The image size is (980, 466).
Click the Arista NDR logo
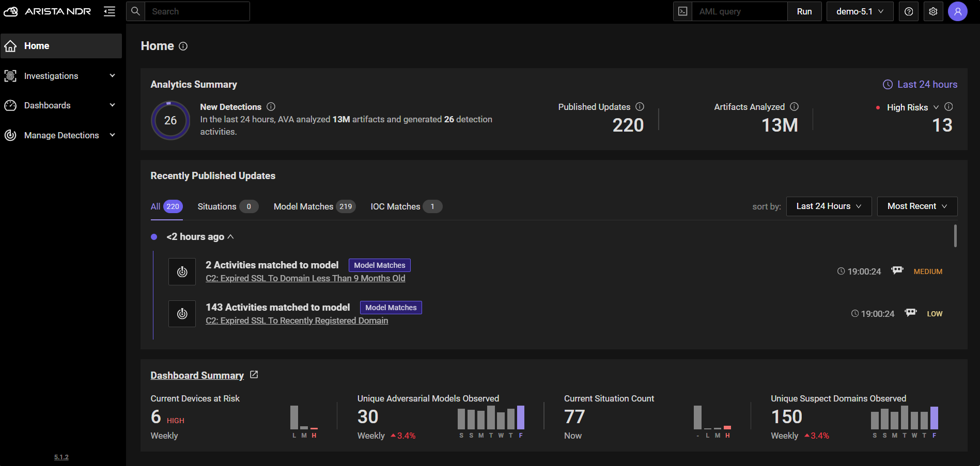(47, 11)
